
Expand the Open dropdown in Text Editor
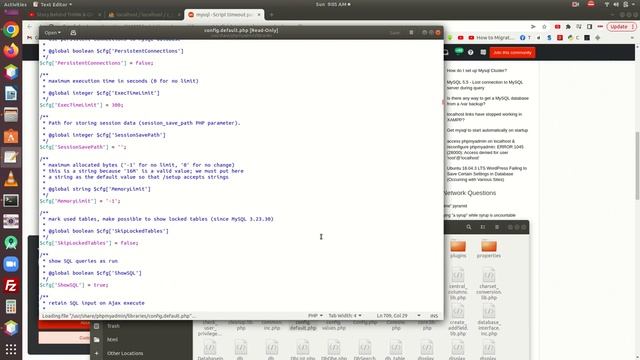pos(53,32)
